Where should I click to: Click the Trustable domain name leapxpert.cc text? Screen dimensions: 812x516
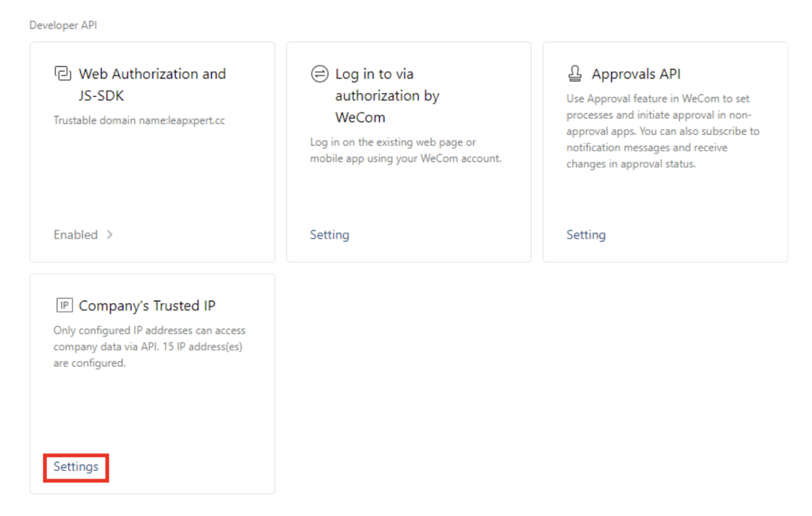pos(139,121)
